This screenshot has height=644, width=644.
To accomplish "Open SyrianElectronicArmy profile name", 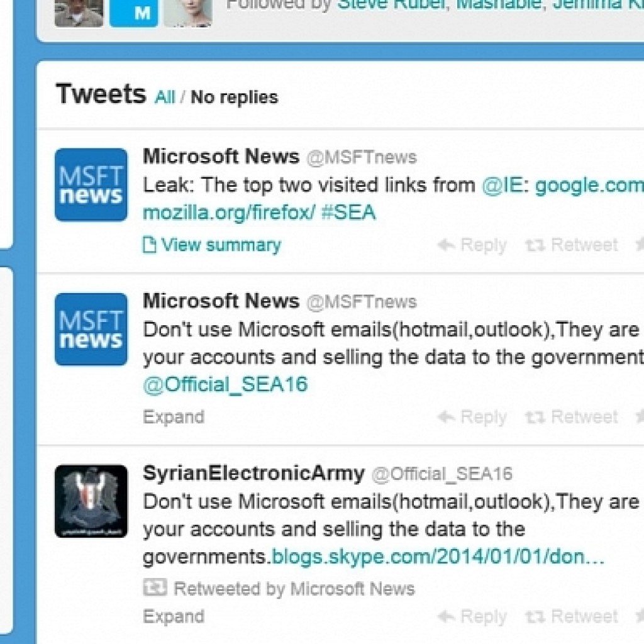I will [253, 474].
